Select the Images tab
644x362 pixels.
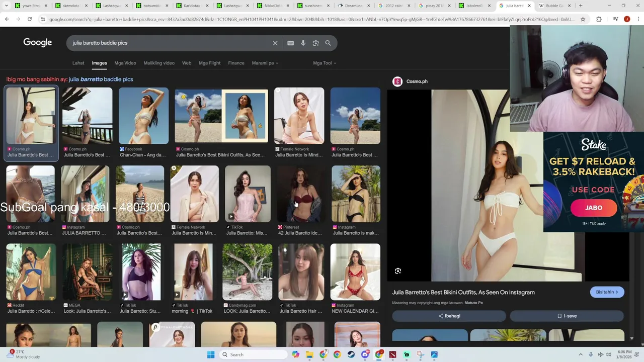[99, 63]
